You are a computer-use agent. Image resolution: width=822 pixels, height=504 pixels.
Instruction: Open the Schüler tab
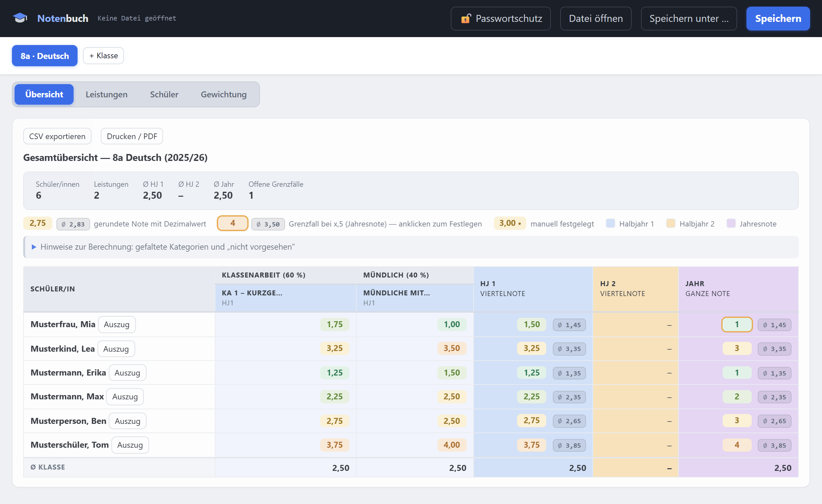pyautogui.click(x=164, y=94)
